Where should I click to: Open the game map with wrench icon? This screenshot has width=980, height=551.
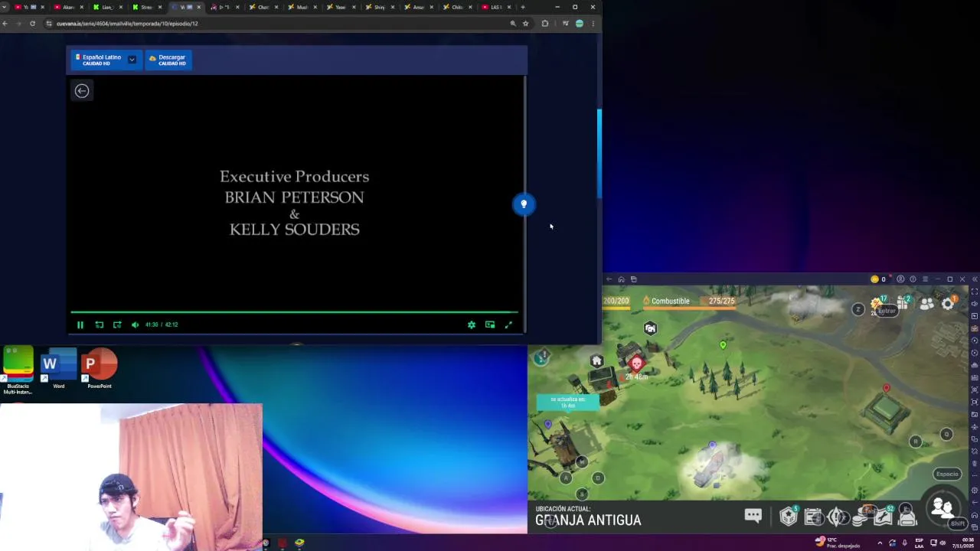click(x=884, y=517)
